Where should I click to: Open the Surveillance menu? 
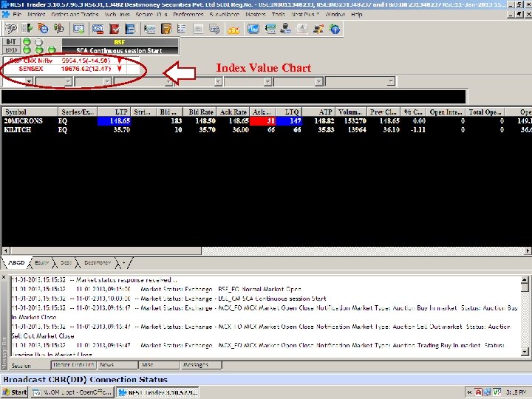pos(225,15)
